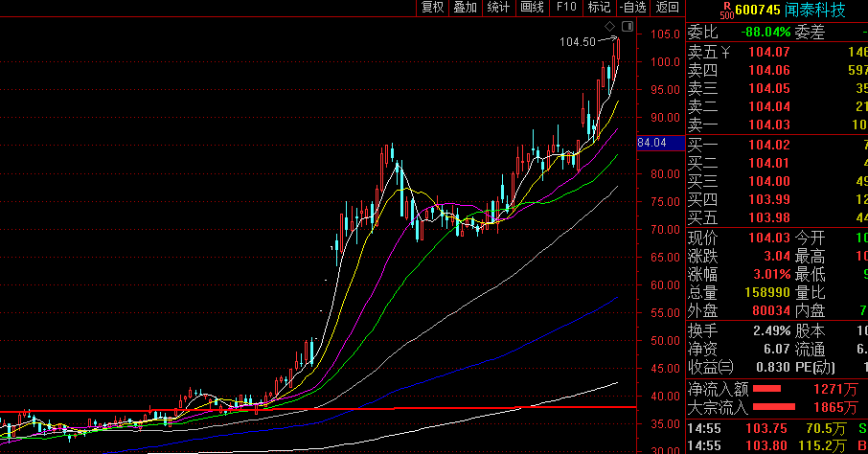Click the 返回 back button
The image size is (868, 454).
[667, 8]
